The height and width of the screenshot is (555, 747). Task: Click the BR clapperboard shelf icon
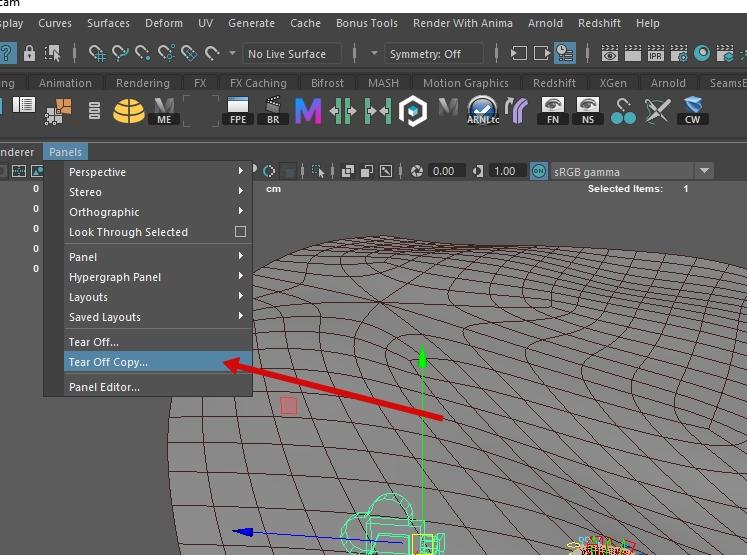coord(273,109)
